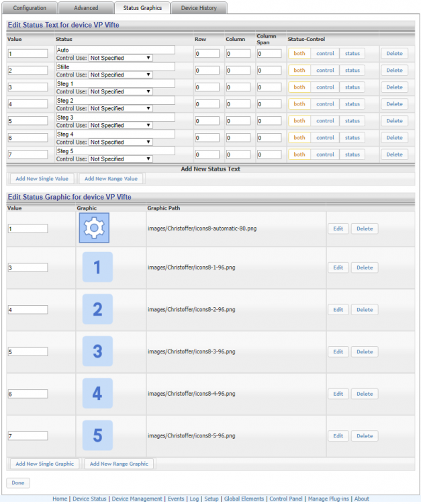Open Control Use dropdown for Auto status
The height and width of the screenshot is (504, 421).
coord(121,58)
